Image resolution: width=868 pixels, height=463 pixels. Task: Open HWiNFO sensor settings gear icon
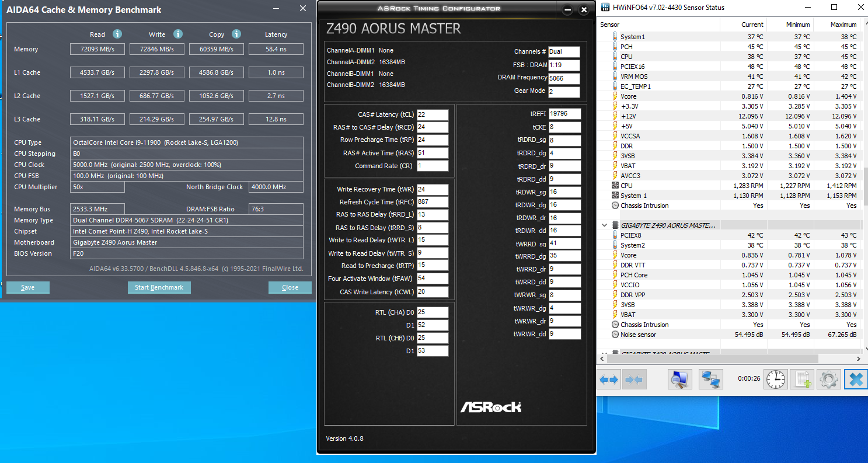tap(829, 380)
